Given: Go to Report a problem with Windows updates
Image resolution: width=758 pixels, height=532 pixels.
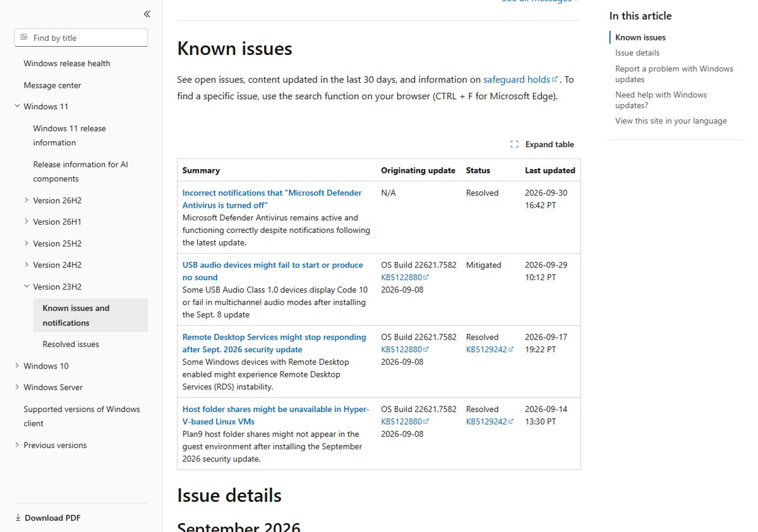Looking at the screenshot, I should click(x=674, y=74).
